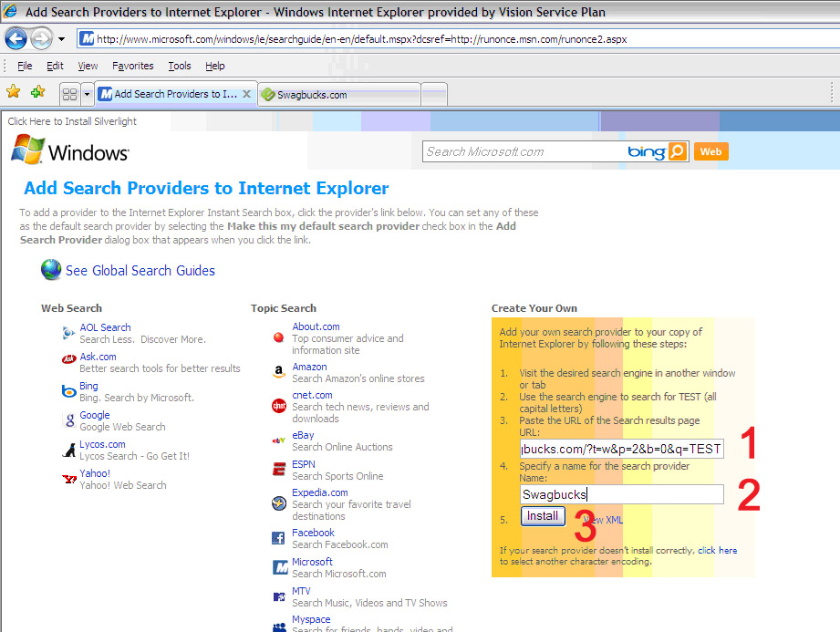Click the Amazon a icon

[278, 372]
